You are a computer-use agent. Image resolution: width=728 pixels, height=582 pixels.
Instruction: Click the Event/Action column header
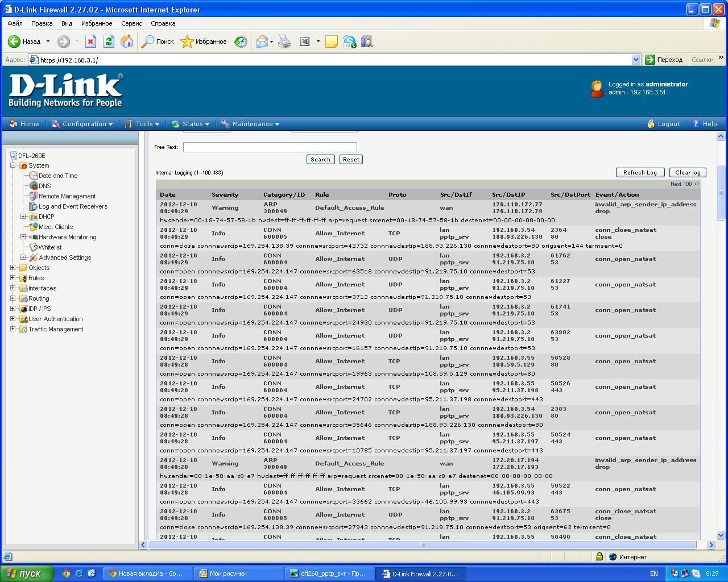click(x=617, y=194)
